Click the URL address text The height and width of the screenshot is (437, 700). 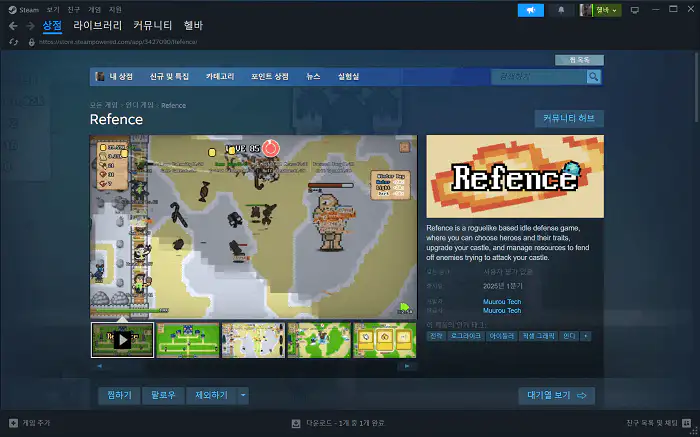[x=118, y=42]
